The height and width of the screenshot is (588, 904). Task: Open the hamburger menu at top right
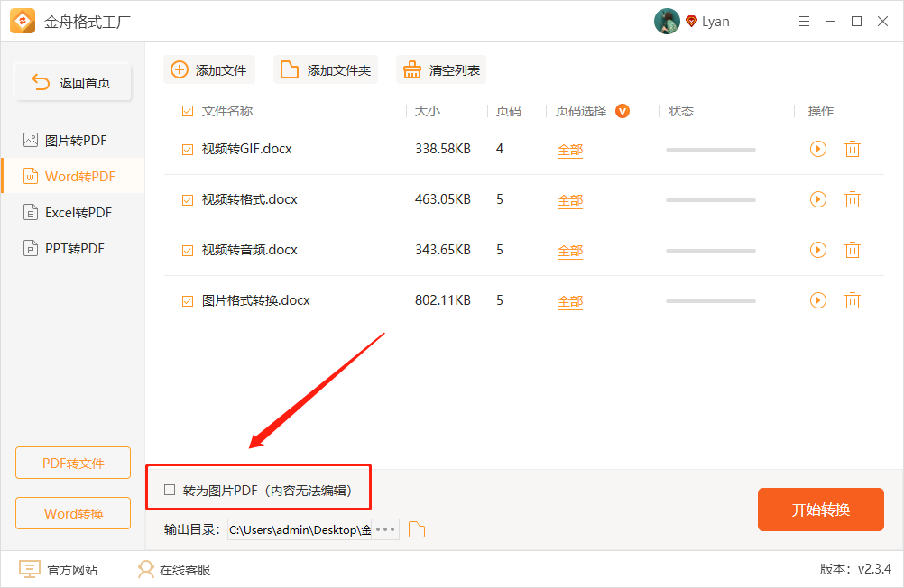point(804,21)
